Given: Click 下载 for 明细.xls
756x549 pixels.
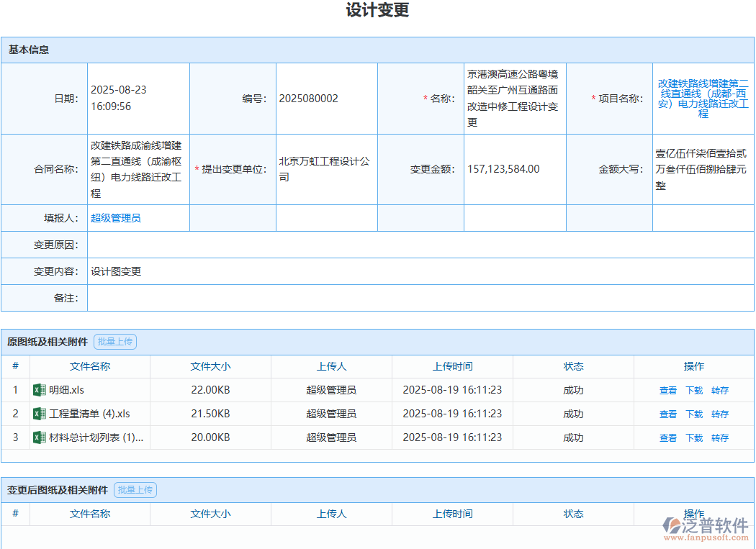Looking at the screenshot, I should 693,389.
